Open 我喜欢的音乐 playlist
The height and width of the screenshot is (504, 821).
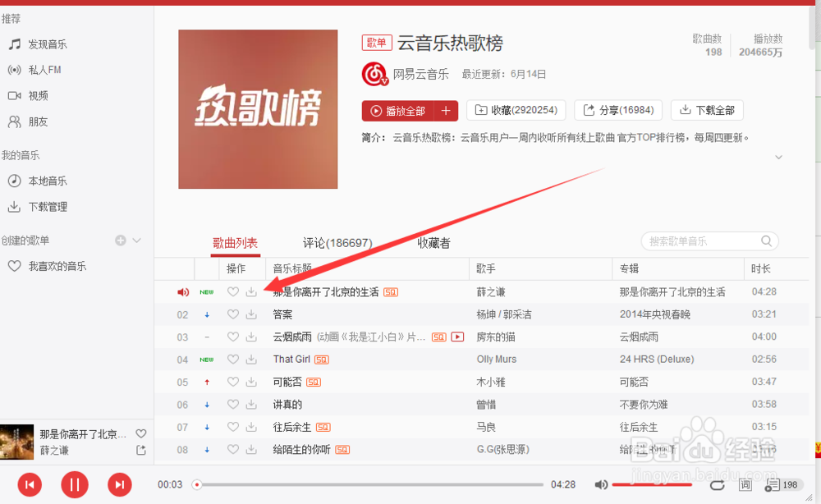pos(47,267)
